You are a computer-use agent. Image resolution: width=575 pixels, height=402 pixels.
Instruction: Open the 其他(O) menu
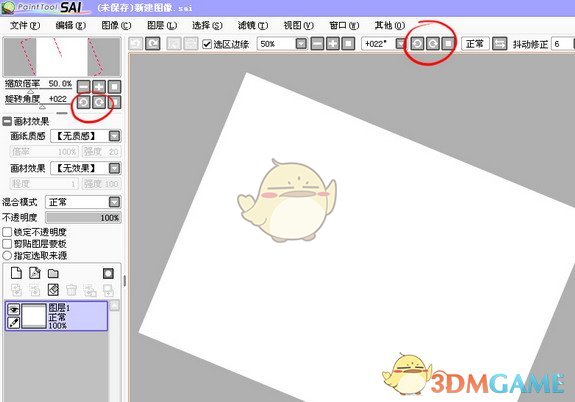pyautogui.click(x=390, y=25)
